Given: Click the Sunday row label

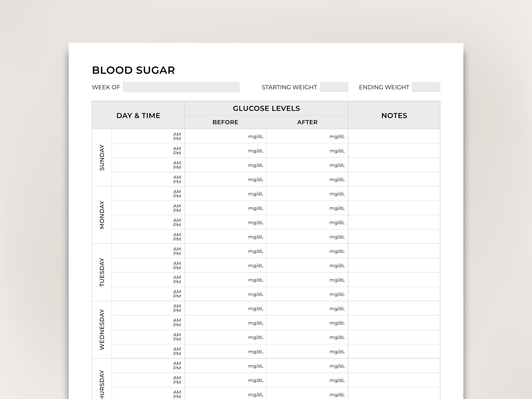Looking at the screenshot, I should click(102, 158).
